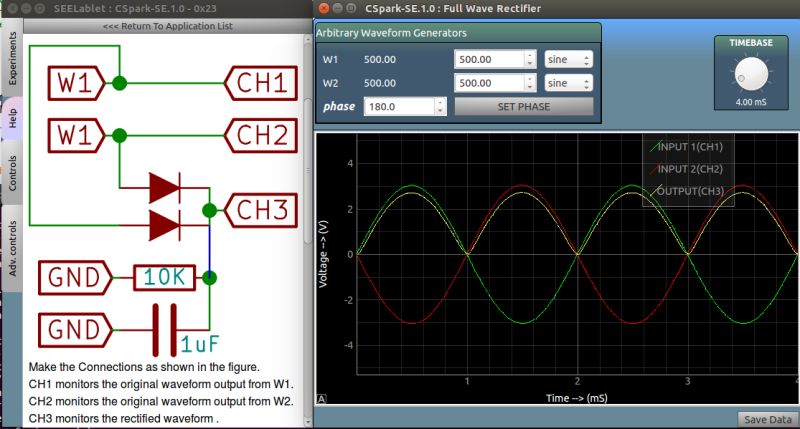The image size is (800, 429).
Task: Open the Controls side tab
Action: (x=12, y=172)
